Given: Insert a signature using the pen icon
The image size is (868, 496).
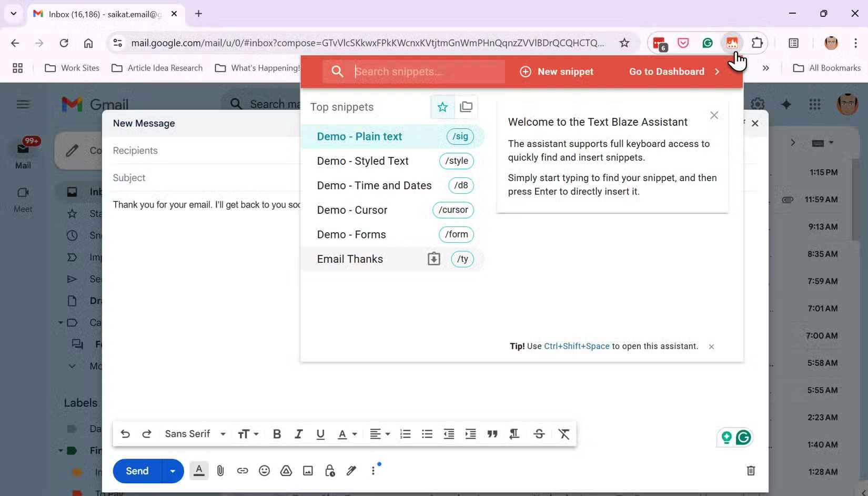Looking at the screenshot, I should (351, 471).
